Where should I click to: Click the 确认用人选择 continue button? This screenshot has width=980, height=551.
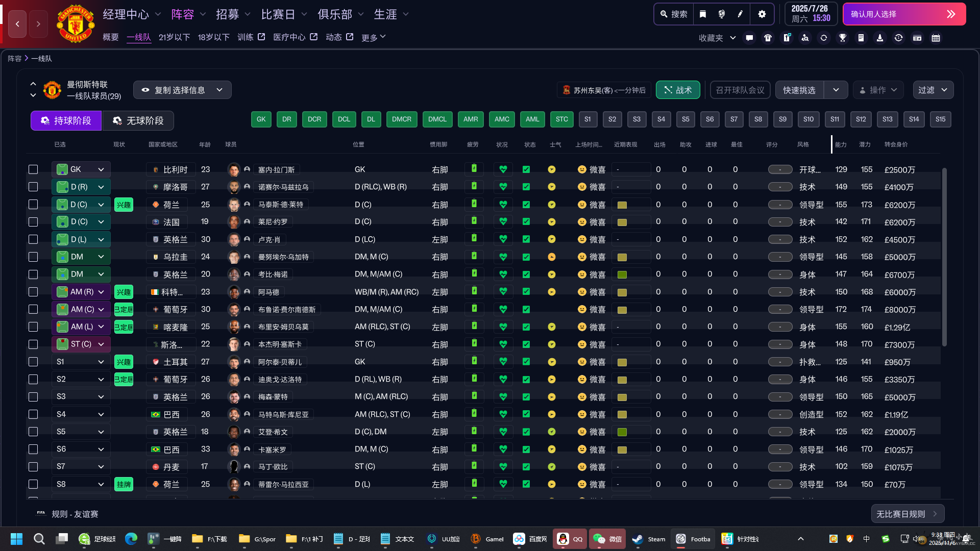click(904, 14)
